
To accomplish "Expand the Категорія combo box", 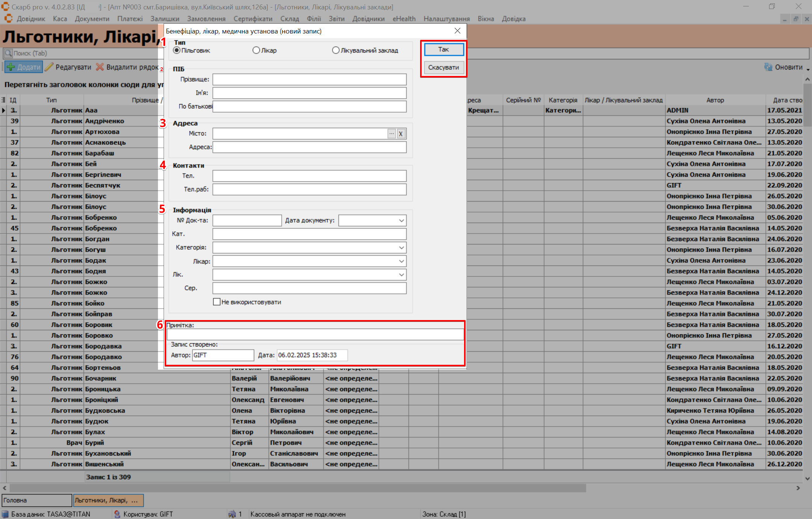I will pos(401,247).
